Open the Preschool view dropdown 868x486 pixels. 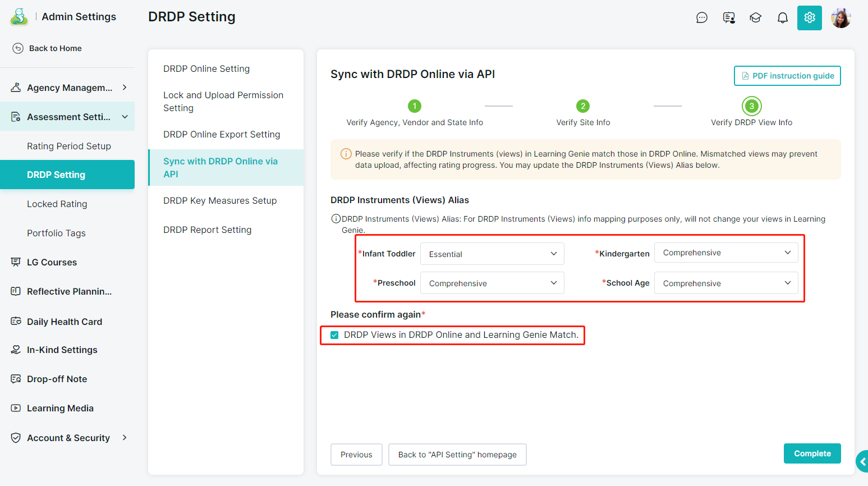[x=492, y=283]
